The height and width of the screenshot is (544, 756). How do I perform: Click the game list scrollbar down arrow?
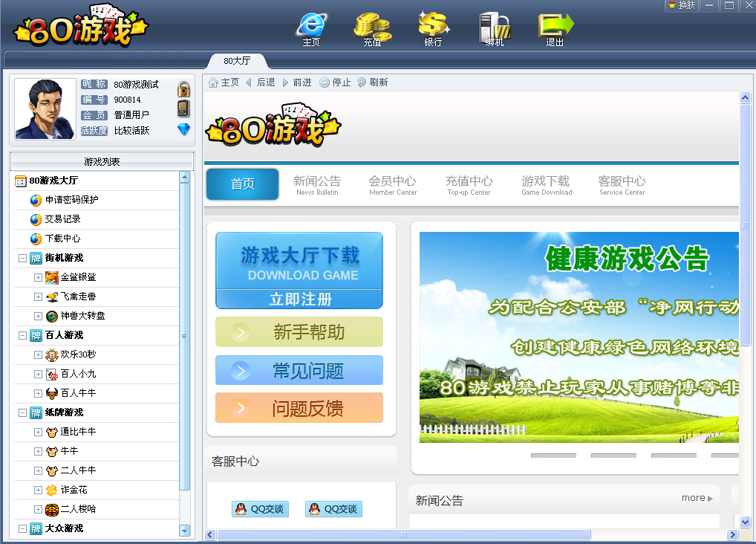185,530
